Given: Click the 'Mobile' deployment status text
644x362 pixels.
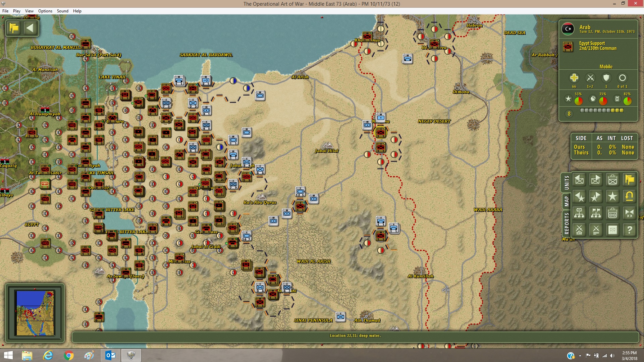Looking at the screenshot, I should 606,67.
